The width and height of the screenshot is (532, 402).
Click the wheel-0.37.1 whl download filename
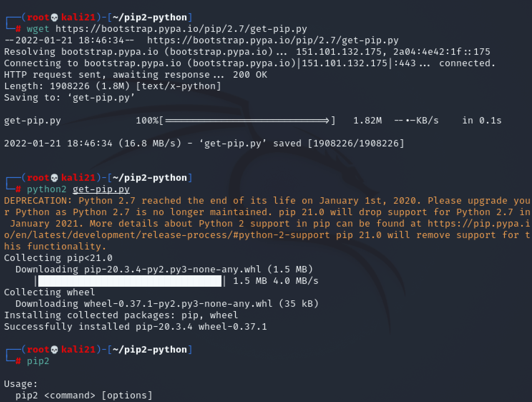pos(178,304)
